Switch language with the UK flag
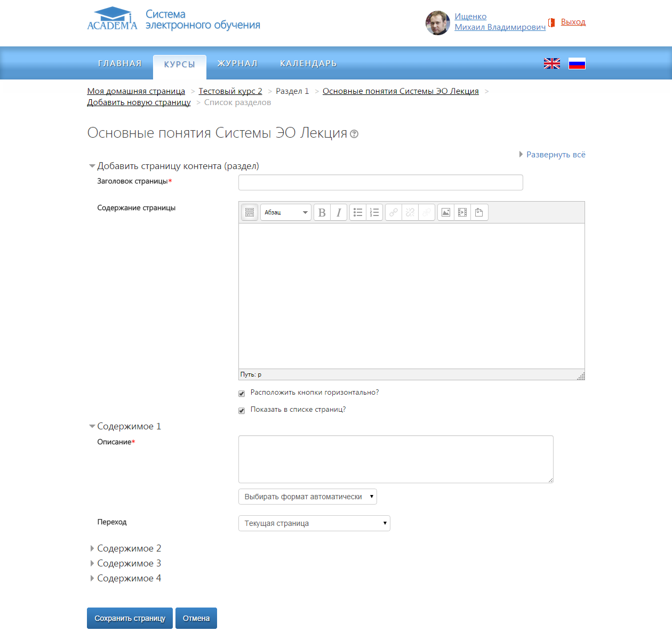This screenshot has width=672, height=639. coord(551,63)
